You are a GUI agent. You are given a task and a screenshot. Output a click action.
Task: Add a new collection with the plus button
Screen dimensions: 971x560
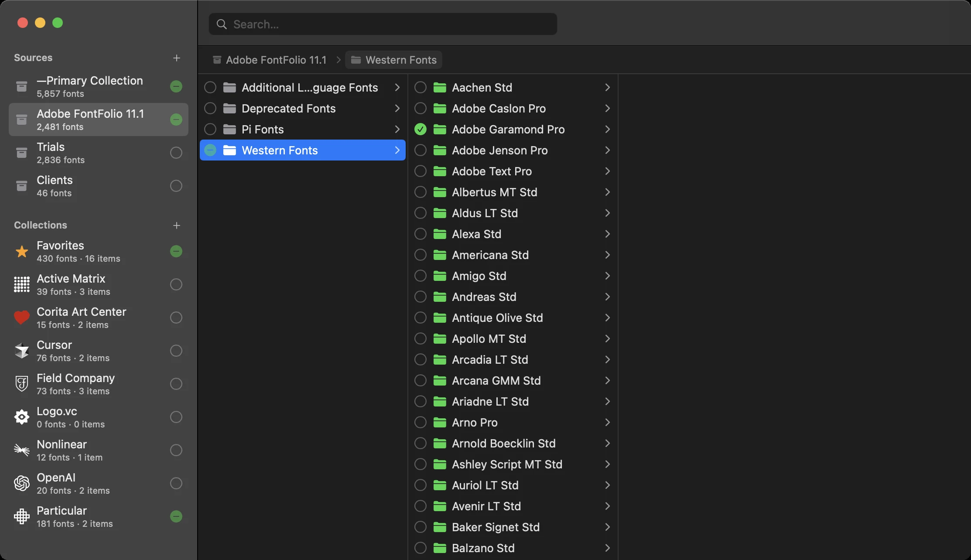(177, 225)
